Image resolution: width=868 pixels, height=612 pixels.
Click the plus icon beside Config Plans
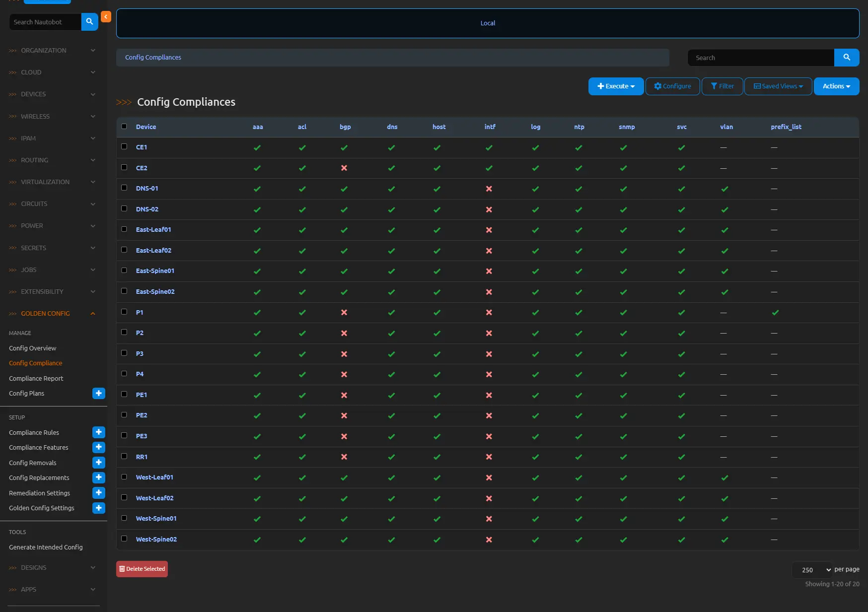[99, 393]
